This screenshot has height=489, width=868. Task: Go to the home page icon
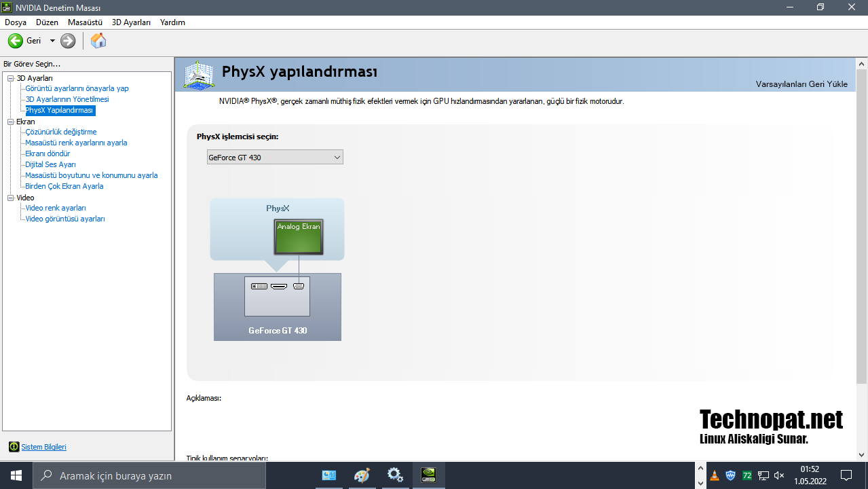(98, 41)
